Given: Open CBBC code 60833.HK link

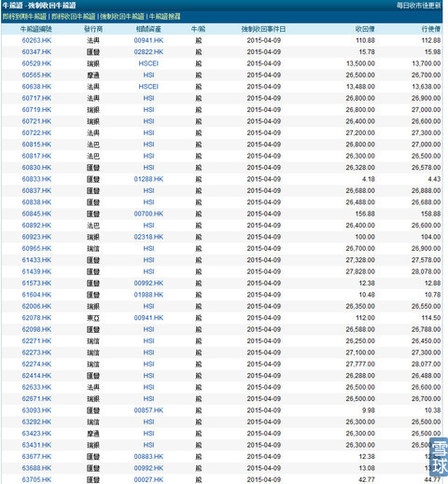Looking at the screenshot, I should [36, 179].
